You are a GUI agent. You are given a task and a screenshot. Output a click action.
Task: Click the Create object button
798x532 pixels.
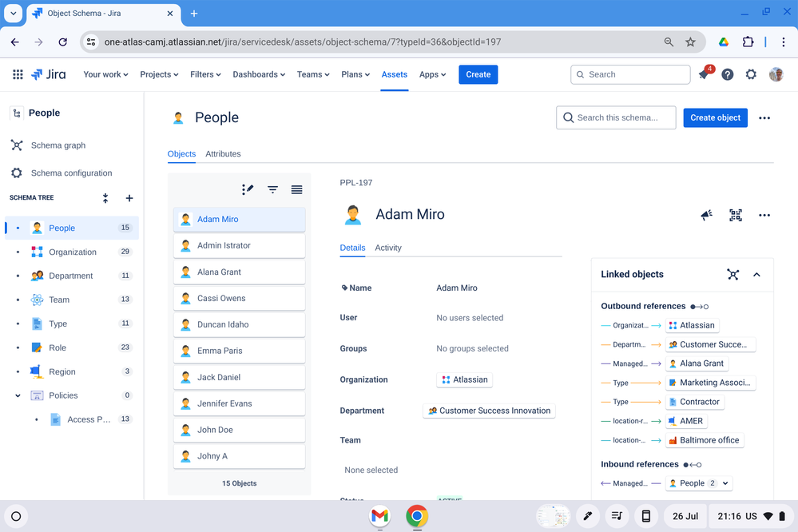coord(716,117)
